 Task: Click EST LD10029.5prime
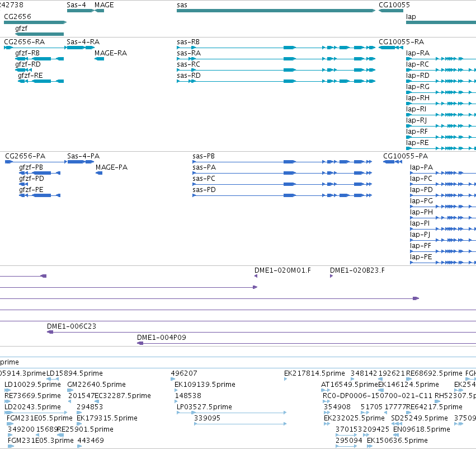point(8,390)
